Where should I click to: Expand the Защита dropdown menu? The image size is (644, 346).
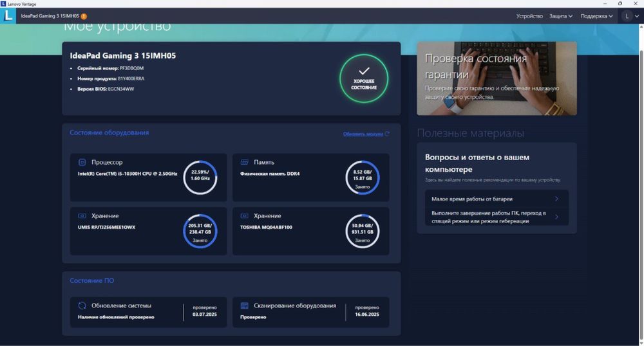point(561,16)
